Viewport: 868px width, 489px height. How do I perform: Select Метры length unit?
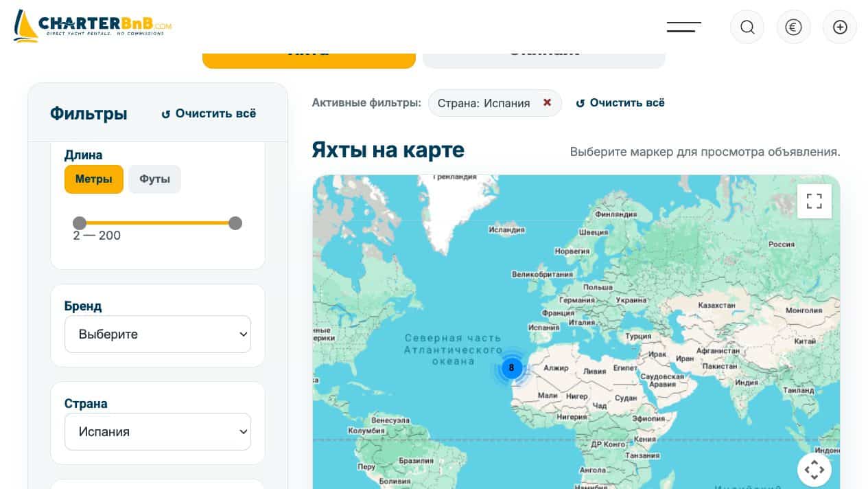click(94, 179)
